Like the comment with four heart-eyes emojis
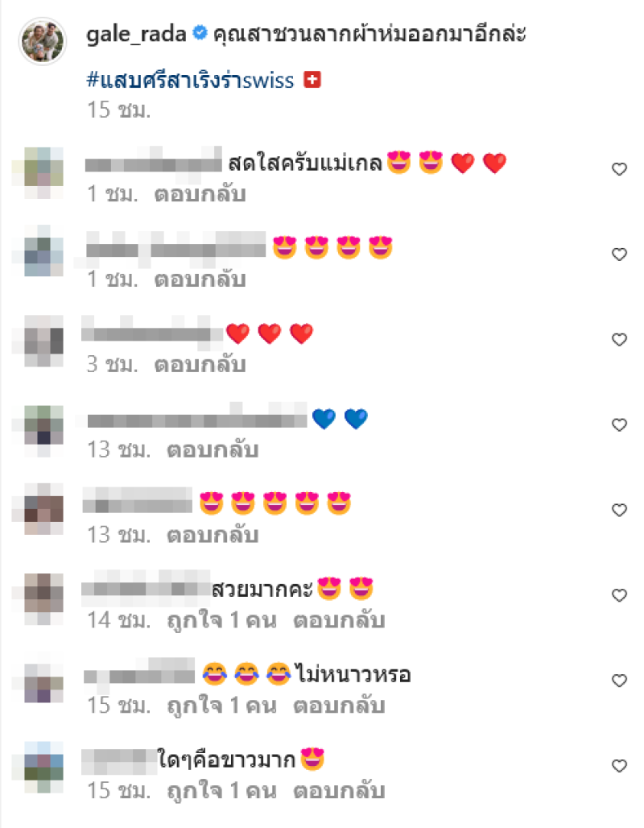This screenshot has width=644, height=828. [619, 255]
